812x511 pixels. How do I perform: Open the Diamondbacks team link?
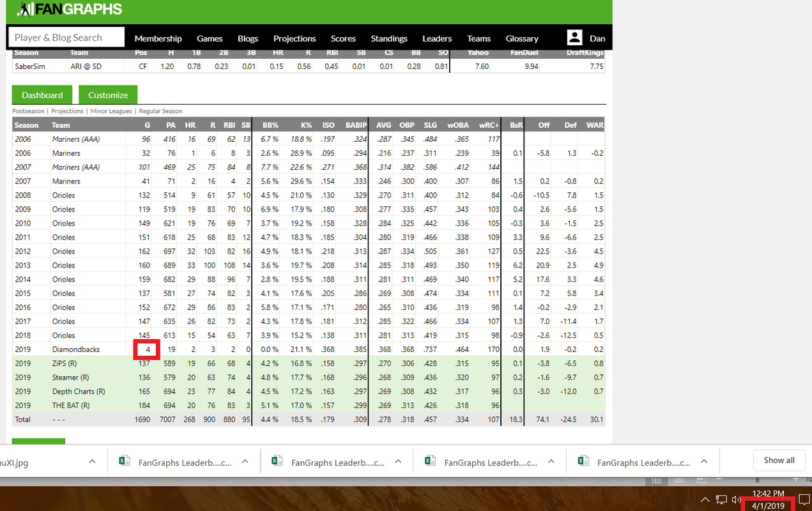coord(76,350)
